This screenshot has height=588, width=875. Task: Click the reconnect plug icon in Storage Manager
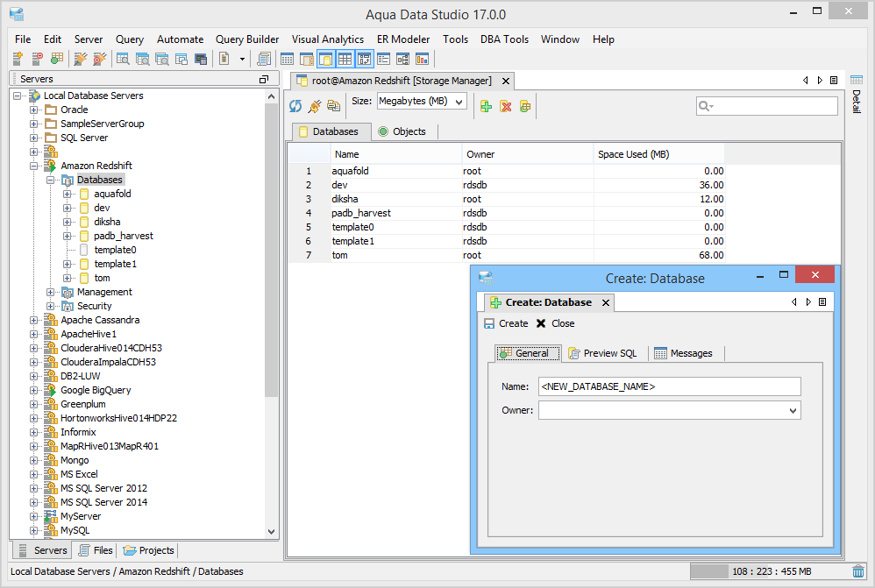click(x=315, y=105)
